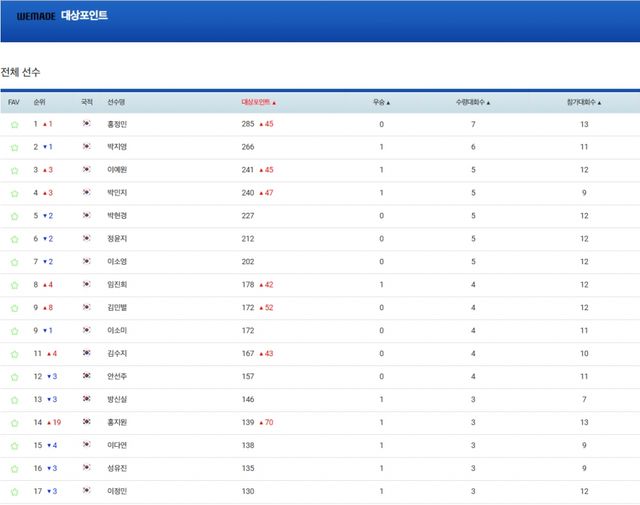
Task: Click the star icon next to 홍지원
Action: tap(14, 423)
